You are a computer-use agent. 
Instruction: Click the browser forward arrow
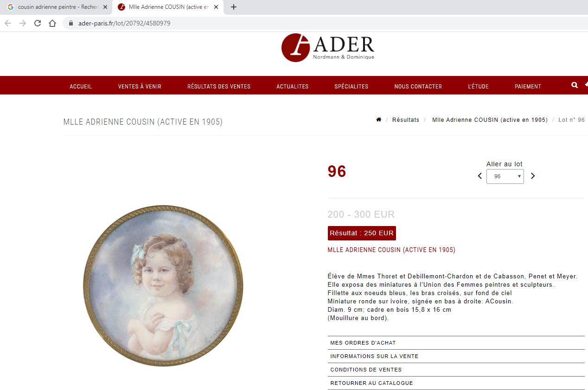[23, 23]
